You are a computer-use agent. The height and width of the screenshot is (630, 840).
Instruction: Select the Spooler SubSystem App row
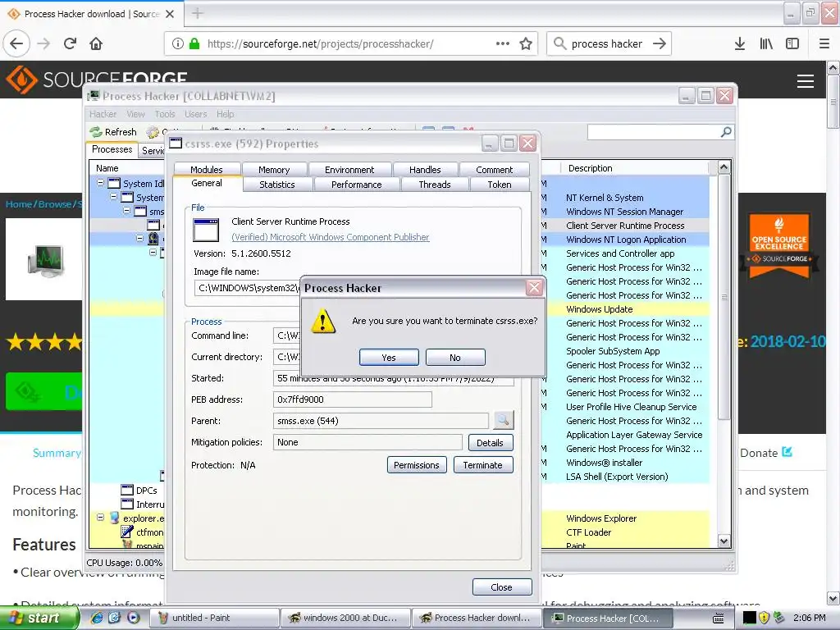coord(613,351)
